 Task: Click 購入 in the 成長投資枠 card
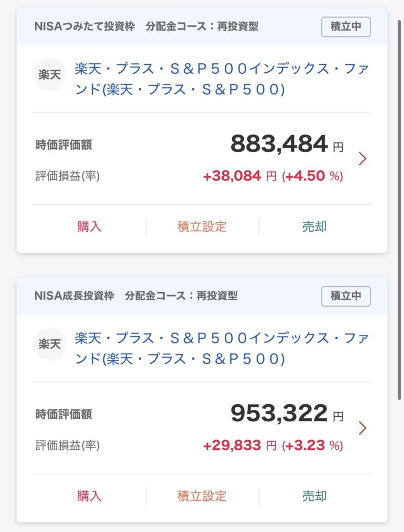coord(89,496)
